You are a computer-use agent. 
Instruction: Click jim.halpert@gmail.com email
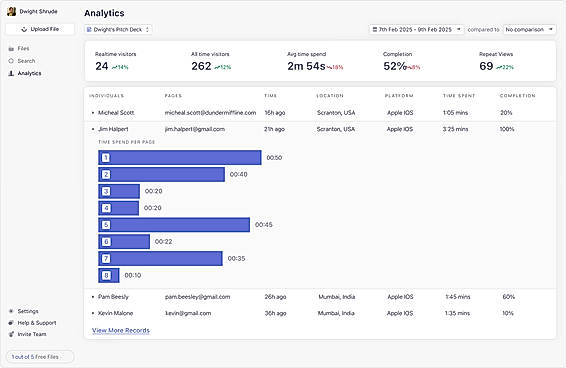tap(195, 129)
